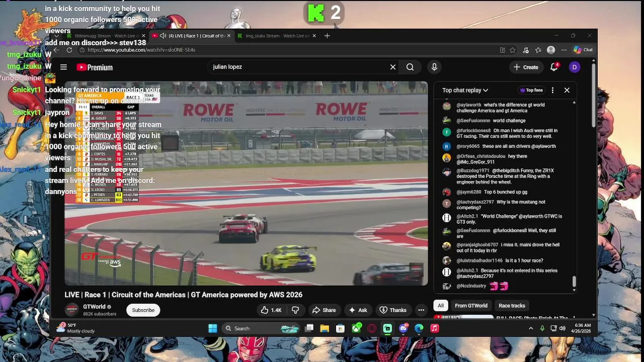Open Discord from taskbar

(x=404, y=328)
